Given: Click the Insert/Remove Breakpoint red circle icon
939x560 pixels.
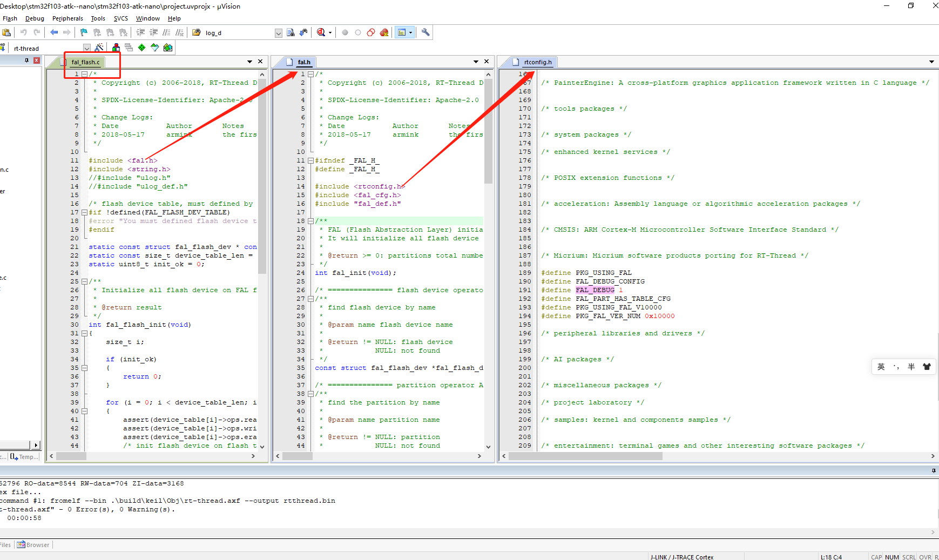Looking at the screenshot, I should (344, 32).
